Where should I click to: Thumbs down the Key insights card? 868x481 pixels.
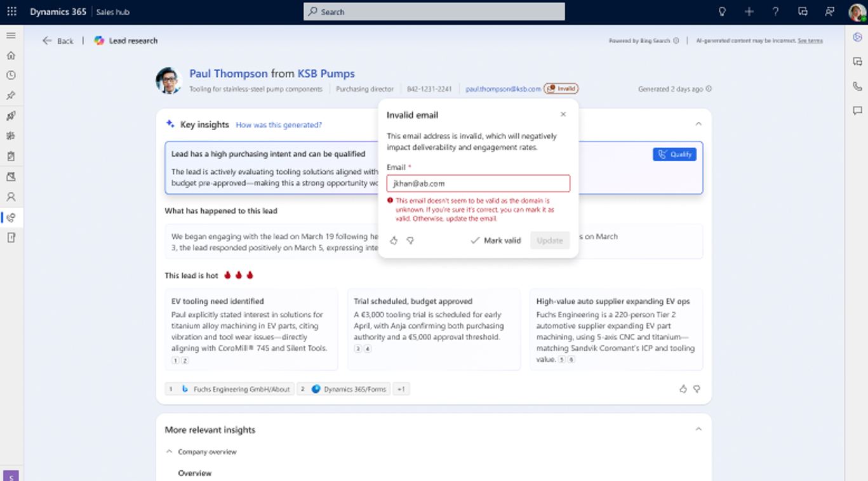click(697, 389)
